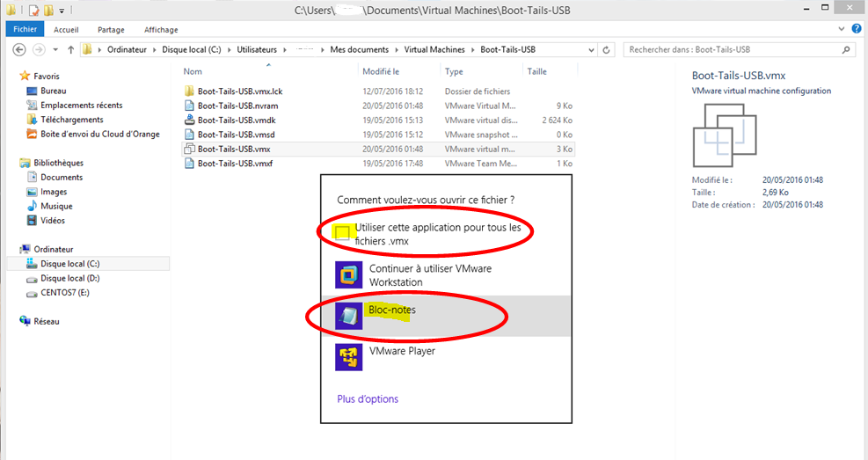This screenshot has height=460, width=868.
Task: Click the Plus d'options link
Action: click(x=368, y=398)
